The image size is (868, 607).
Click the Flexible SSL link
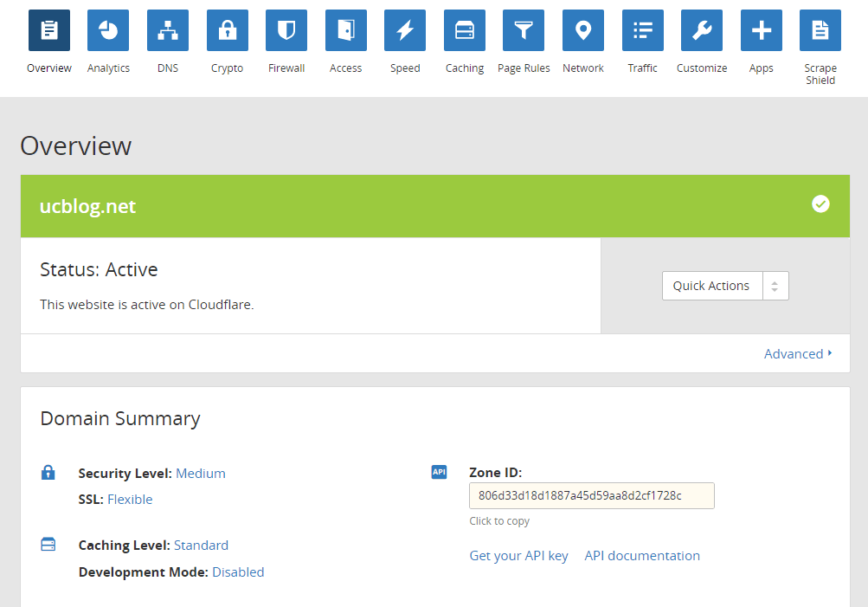(130, 500)
